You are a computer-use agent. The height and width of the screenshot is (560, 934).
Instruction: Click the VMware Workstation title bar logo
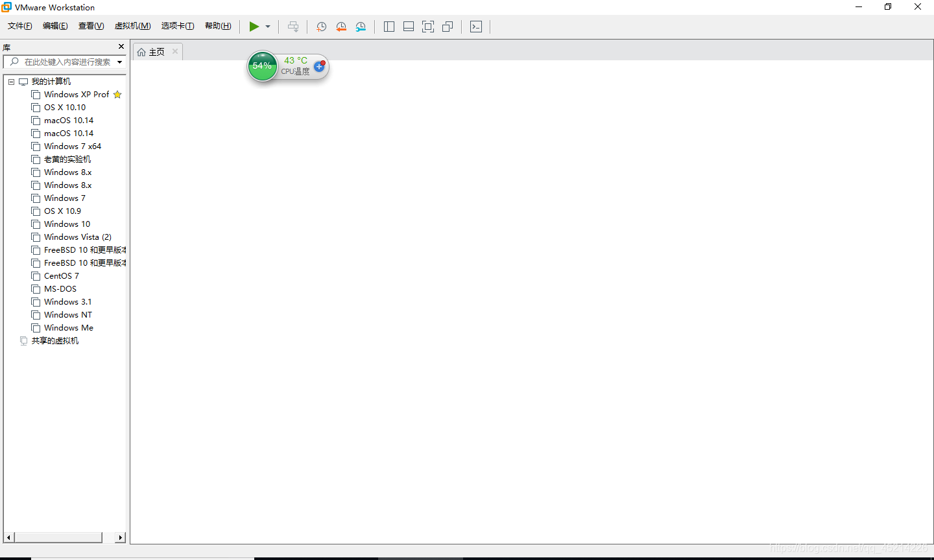(6, 7)
